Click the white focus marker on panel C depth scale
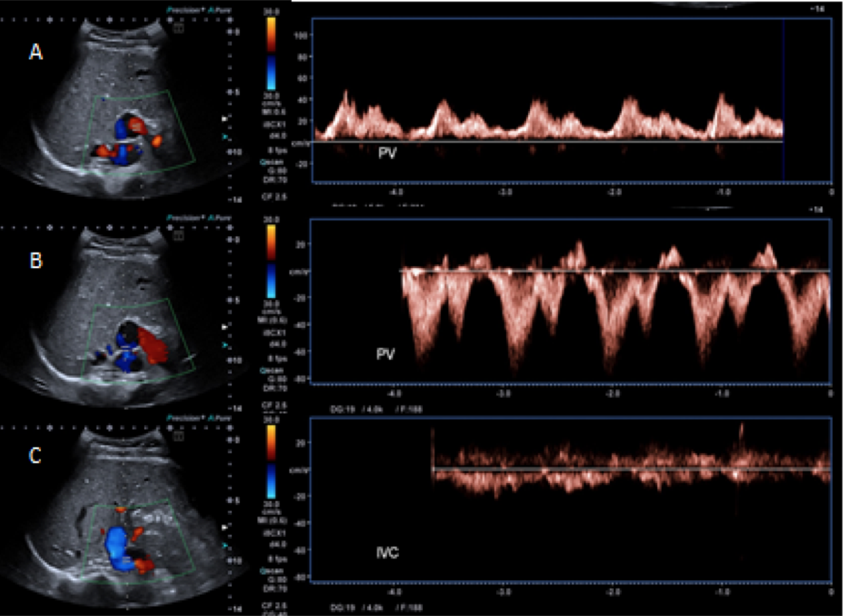Image resolution: width=843 pixels, height=616 pixels. point(225,527)
